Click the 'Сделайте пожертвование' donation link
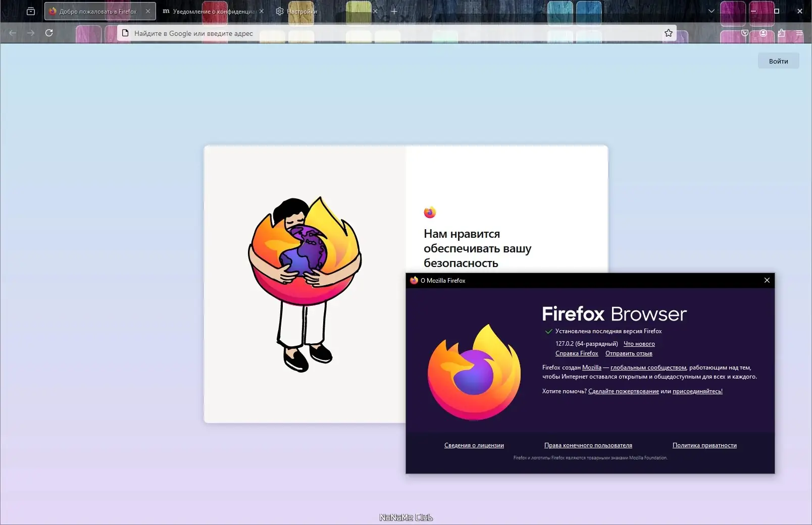812x525 pixels. [x=624, y=391]
